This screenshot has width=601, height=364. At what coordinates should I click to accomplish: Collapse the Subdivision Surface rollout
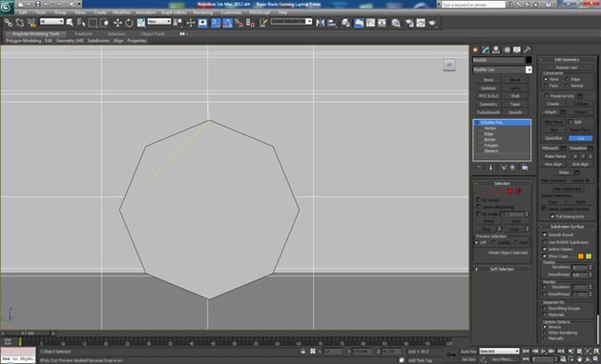click(567, 226)
